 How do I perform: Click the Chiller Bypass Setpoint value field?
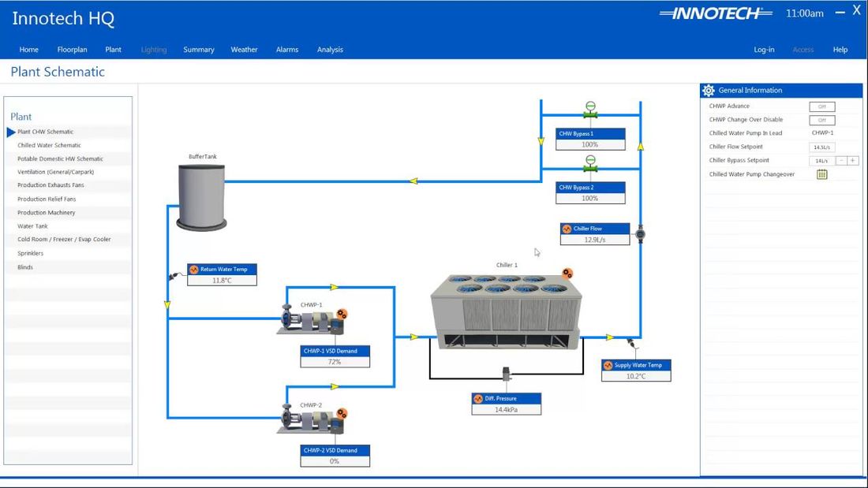[821, 161]
